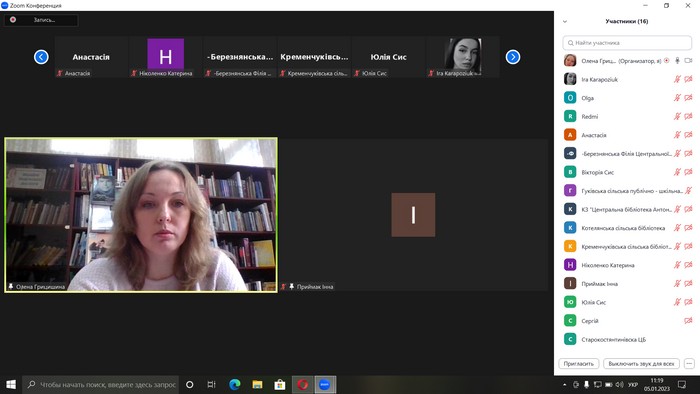
Task: Click Олена Грицишина video tile
Action: [x=141, y=215]
